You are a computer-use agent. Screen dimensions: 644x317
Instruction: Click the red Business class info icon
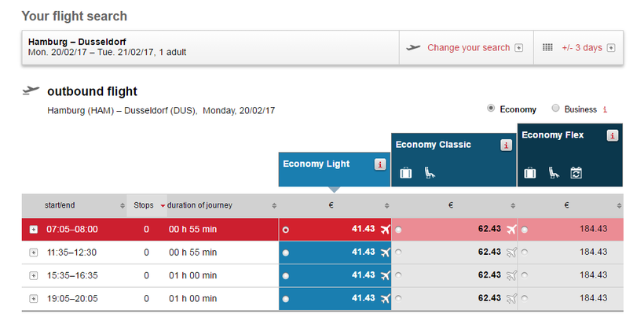click(605, 109)
